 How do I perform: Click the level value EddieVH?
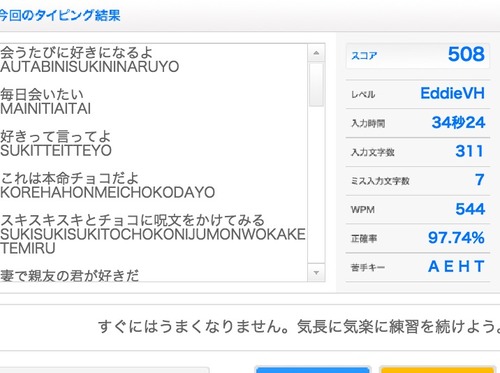point(452,93)
